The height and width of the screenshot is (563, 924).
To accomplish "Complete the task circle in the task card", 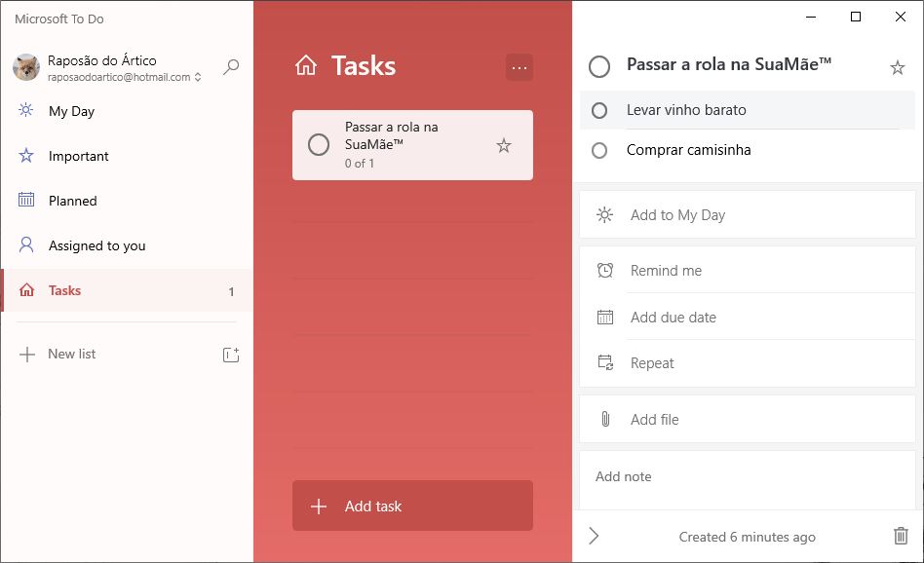I will coord(319,145).
